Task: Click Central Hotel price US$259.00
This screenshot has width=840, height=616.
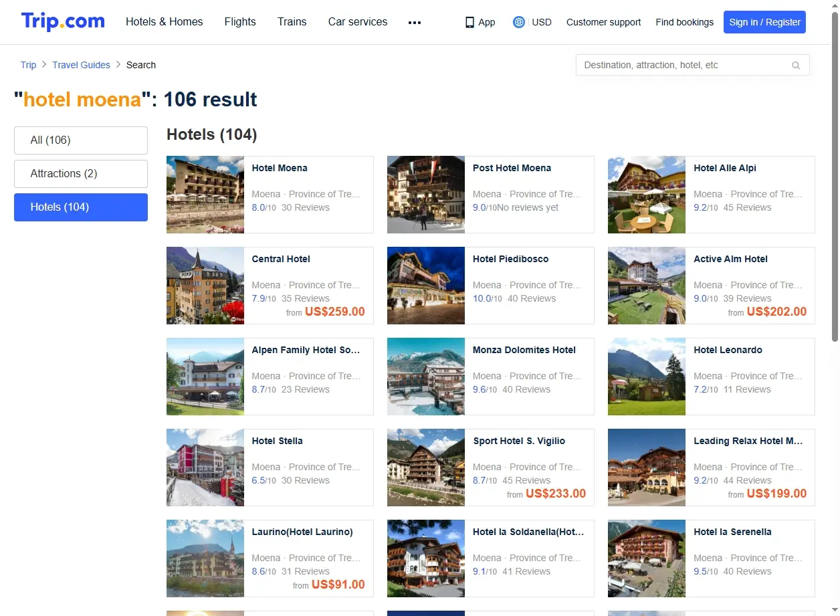Action: pos(335,312)
